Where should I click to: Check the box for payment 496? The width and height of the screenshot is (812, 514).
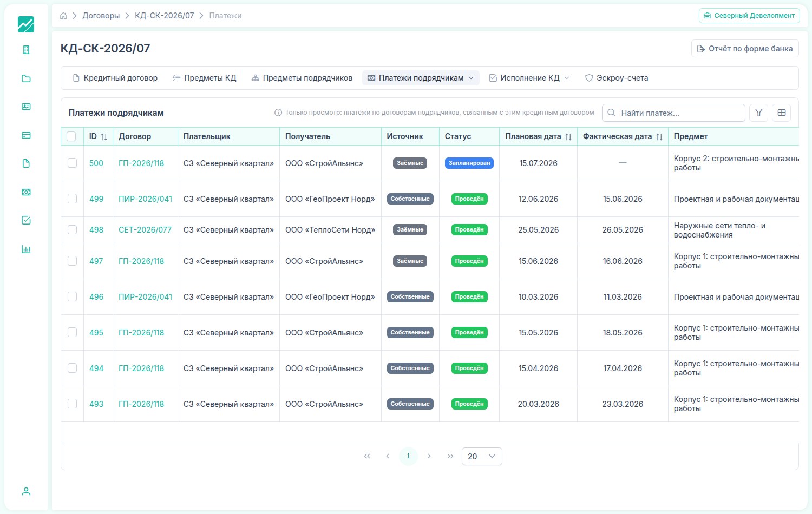(72, 296)
